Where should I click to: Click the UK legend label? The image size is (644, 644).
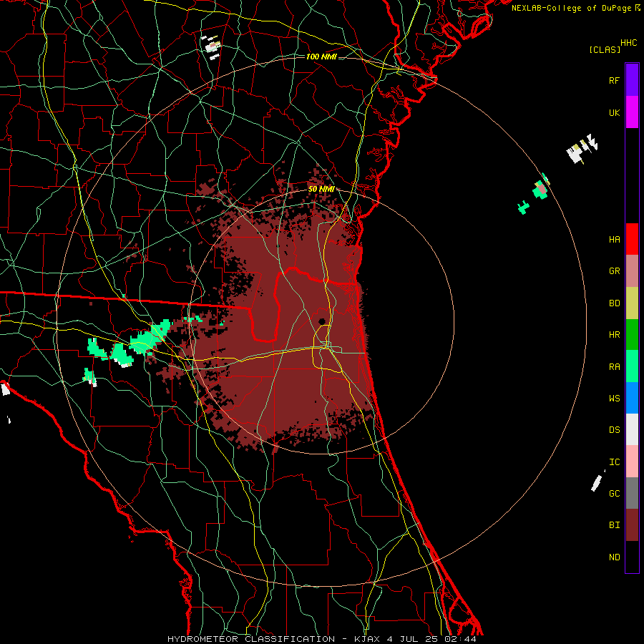pos(614,112)
